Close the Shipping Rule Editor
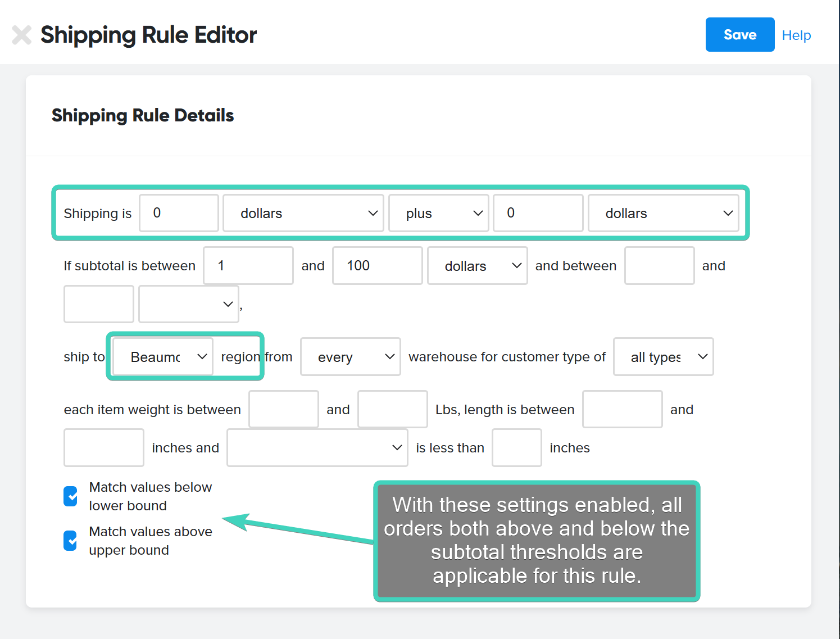840x639 pixels. coord(21,35)
